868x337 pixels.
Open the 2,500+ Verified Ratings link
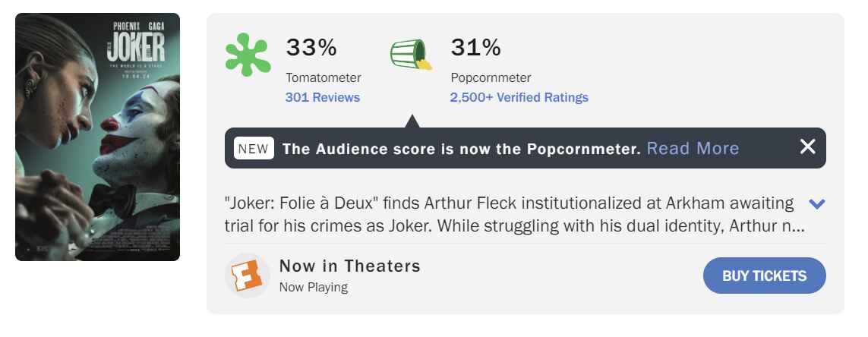point(519,97)
